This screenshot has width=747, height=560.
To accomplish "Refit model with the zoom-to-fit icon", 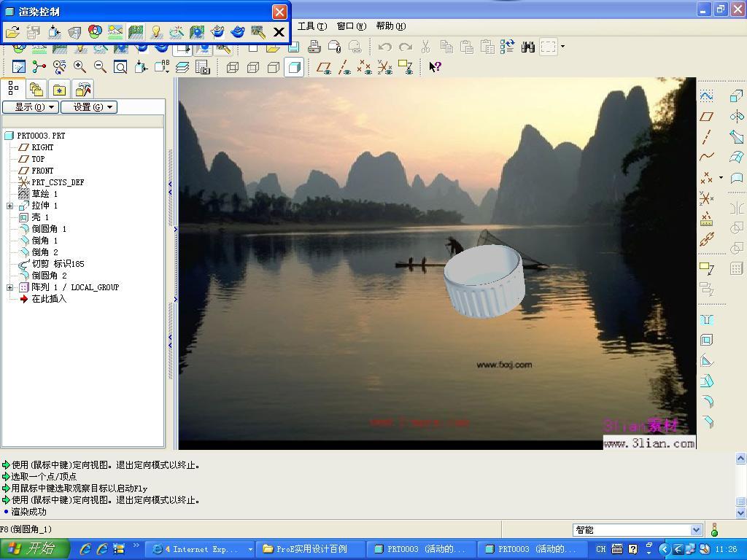I will click(120, 67).
